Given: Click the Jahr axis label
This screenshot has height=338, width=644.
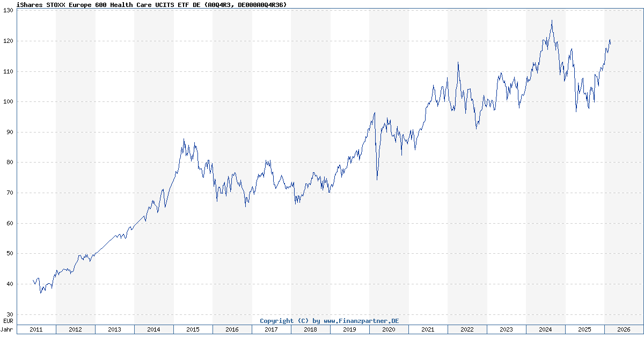Looking at the screenshot, I should [x=6, y=330].
